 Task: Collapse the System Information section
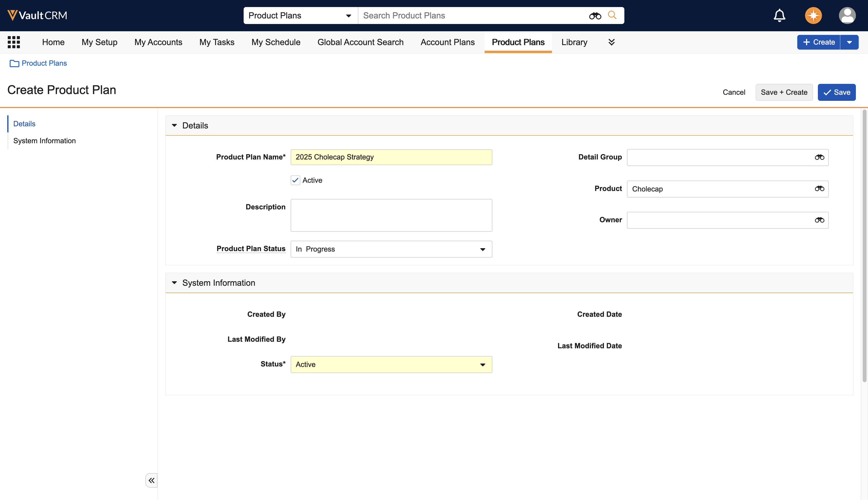tap(174, 283)
